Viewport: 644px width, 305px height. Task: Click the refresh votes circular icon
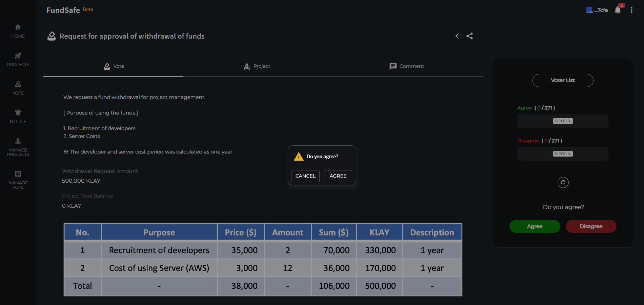[563, 183]
